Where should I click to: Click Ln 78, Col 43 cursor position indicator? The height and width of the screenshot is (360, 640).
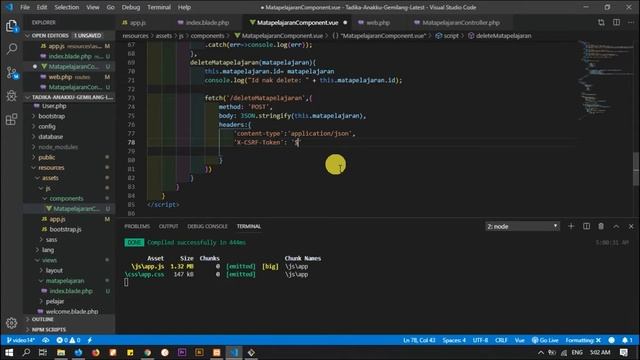coord(419,340)
